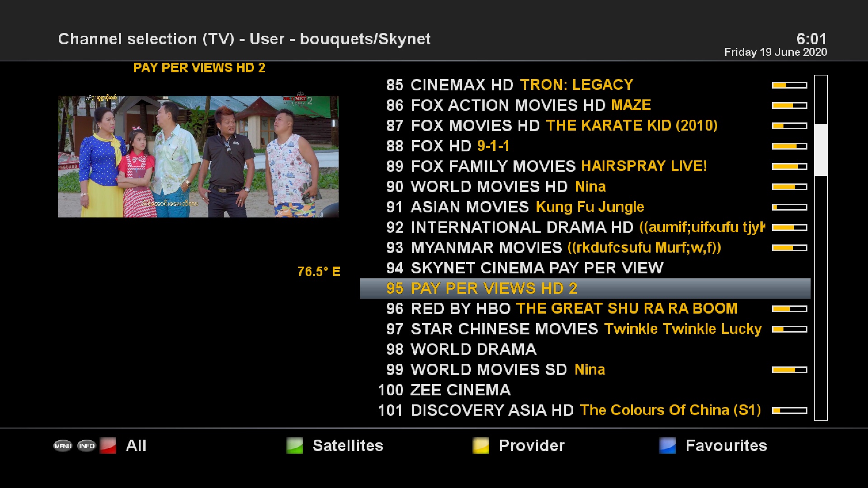Click the DISCOVERY ASIA HD progress bar
This screenshot has width=868, height=488.
(x=789, y=410)
